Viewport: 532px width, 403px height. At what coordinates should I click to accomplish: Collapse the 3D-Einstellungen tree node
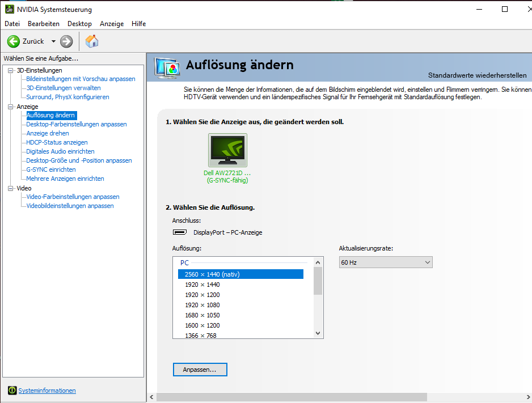pyautogui.click(x=10, y=70)
